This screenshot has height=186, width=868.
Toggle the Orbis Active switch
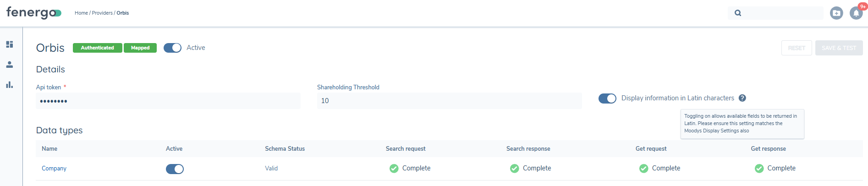[172, 48]
